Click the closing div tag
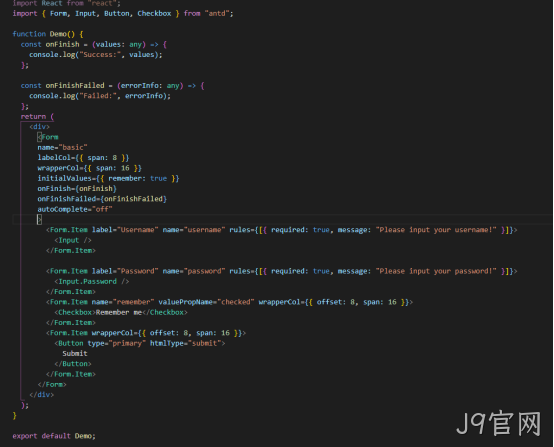554x447 pixels. tap(42, 395)
